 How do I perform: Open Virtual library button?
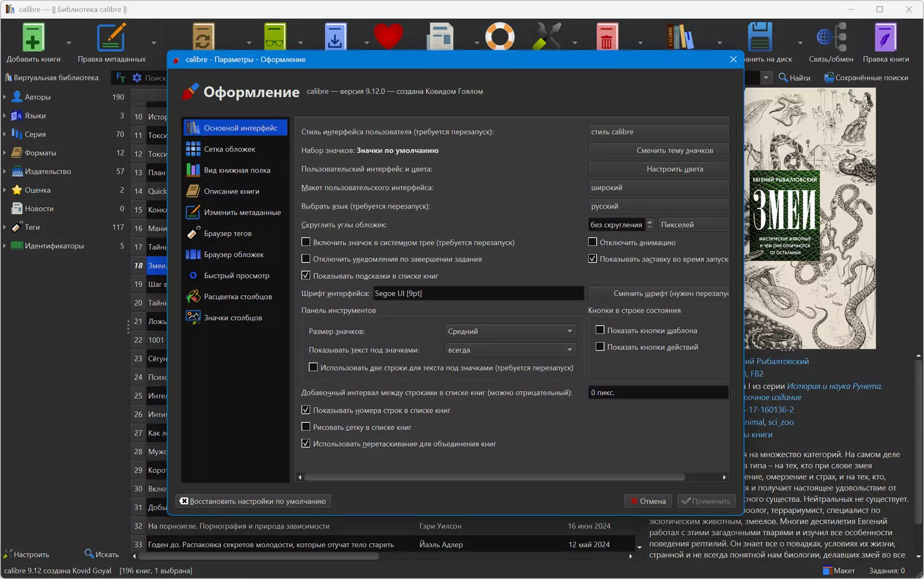point(52,78)
